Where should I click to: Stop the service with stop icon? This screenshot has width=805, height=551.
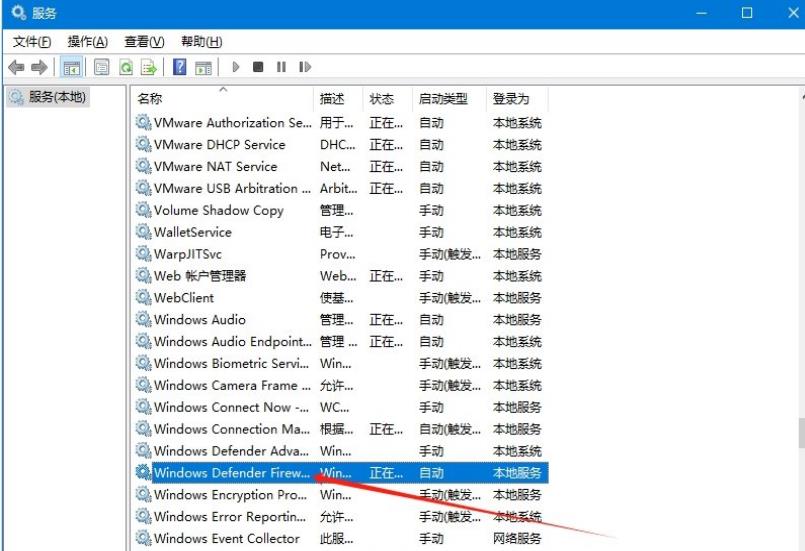click(x=258, y=67)
